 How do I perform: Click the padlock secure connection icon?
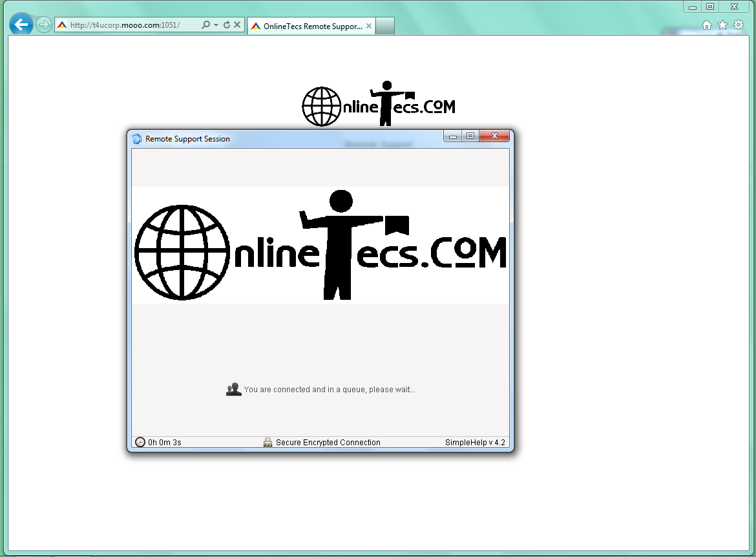point(268,442)
